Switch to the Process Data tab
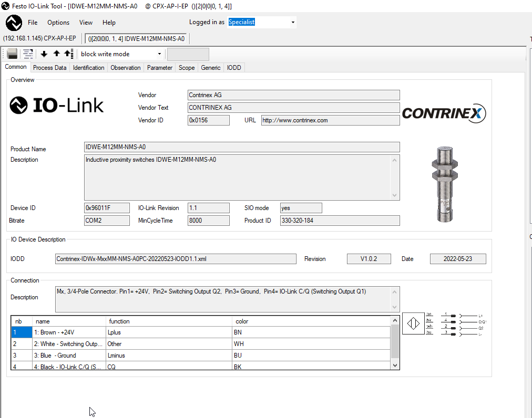 pyautogui.click(x=49, y=67)
